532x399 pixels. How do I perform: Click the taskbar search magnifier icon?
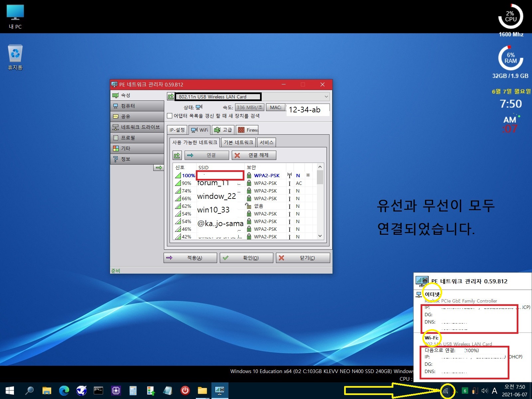pyautogui.click(x=29, y=390)
